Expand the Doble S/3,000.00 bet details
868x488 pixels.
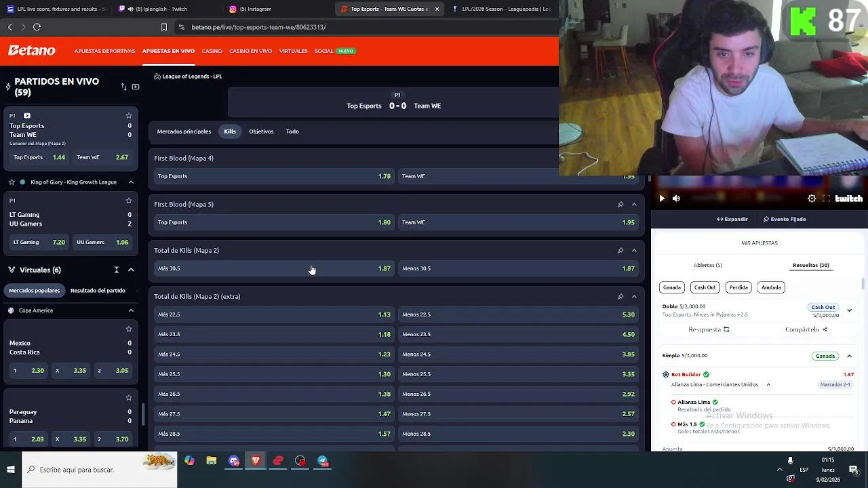coord(849,310)
